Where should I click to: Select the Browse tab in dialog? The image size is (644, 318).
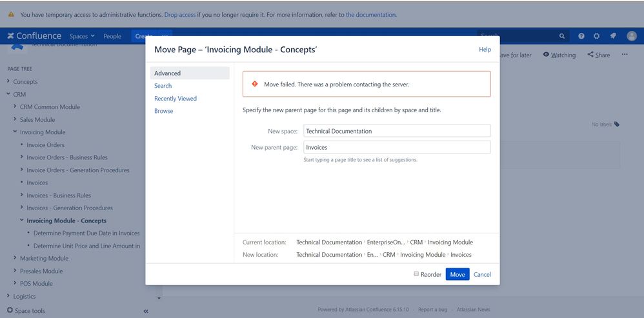point(163,111)
